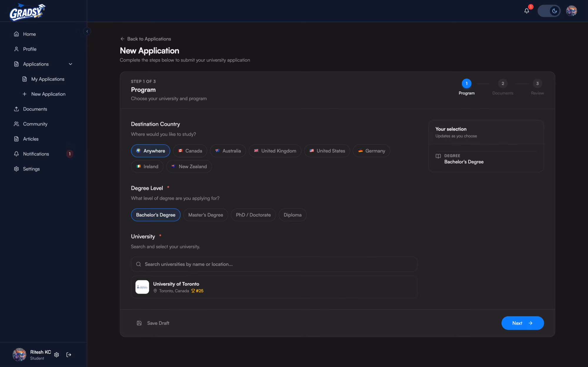Click the Notifications count badge
This screenshot has width=588, height=367.
(x=70, y=154)
